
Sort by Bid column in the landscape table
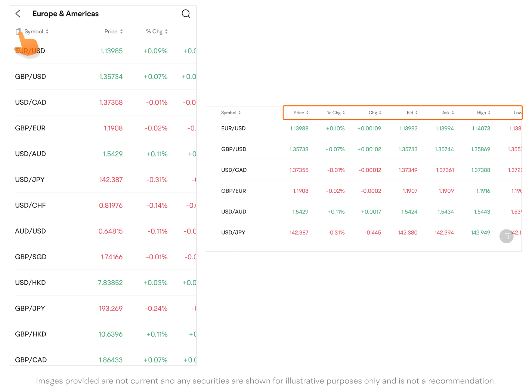412,113
